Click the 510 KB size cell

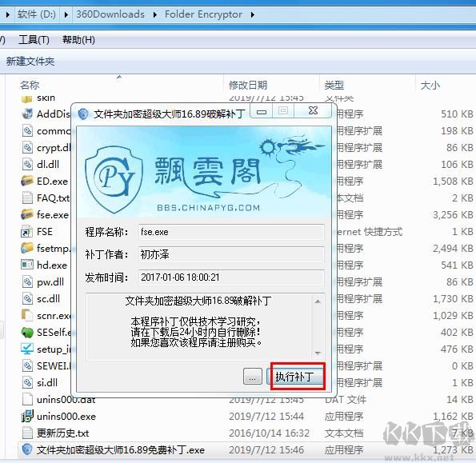point(457,114)
